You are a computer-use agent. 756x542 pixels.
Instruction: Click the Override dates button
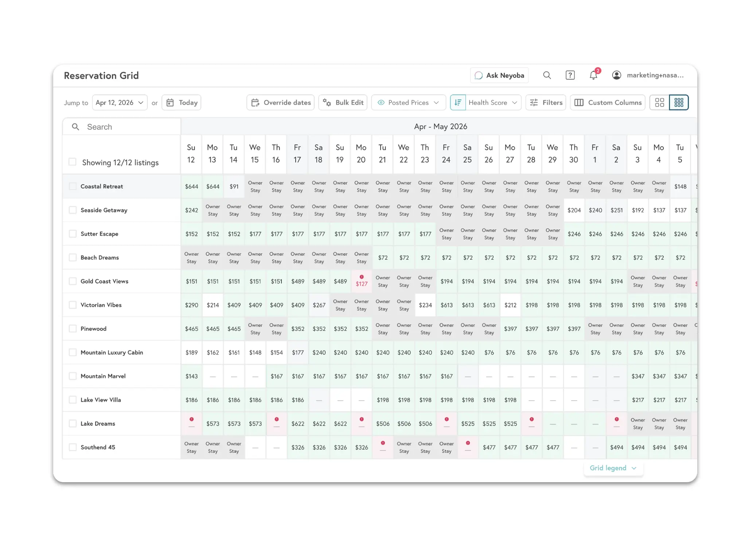(280, 102)
